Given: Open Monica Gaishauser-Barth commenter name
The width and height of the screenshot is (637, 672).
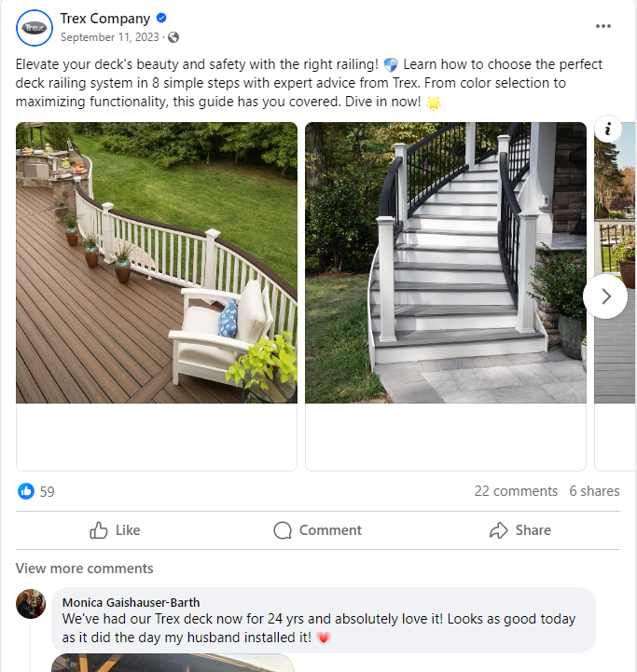Looking at the screenshot, I should tap(131, 603).
